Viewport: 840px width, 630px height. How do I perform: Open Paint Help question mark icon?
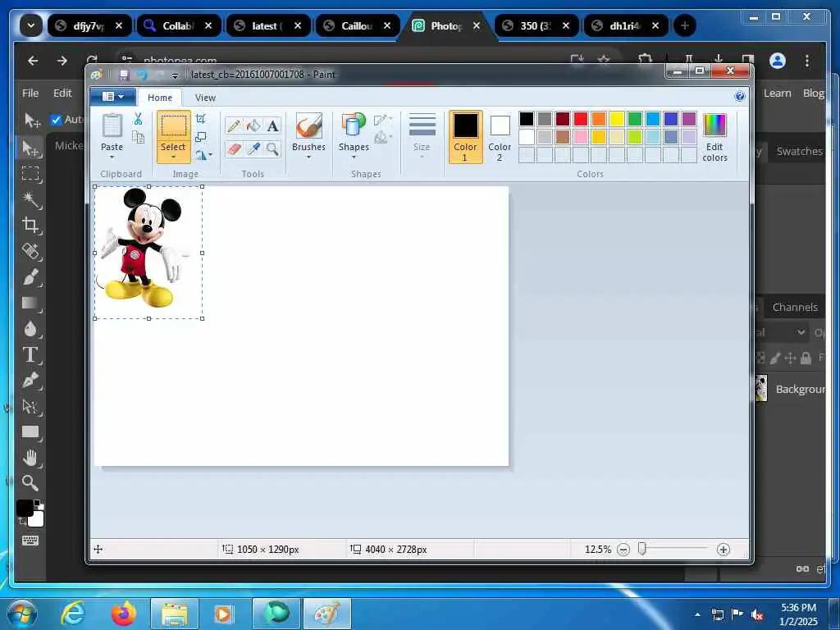[x=740, y=97]
